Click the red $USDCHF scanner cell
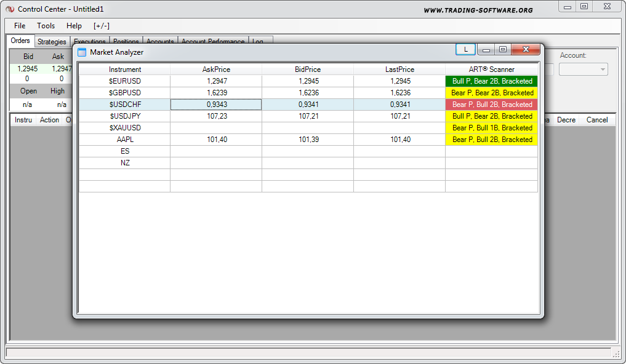This screenshot has width=626, height=364. (492, 105)
